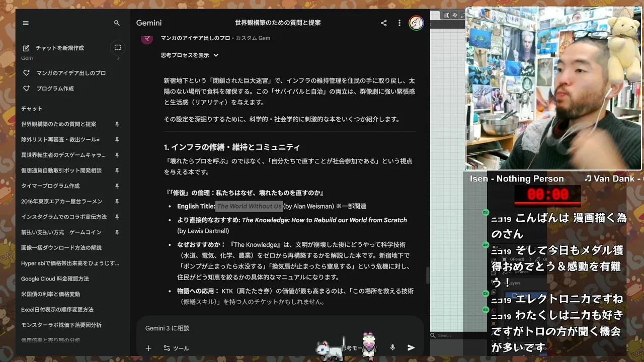The height and width of the screenshot is (362, 644).
Task: Open chat Google Cloud 料金確認方法
Action: [55, 279]
